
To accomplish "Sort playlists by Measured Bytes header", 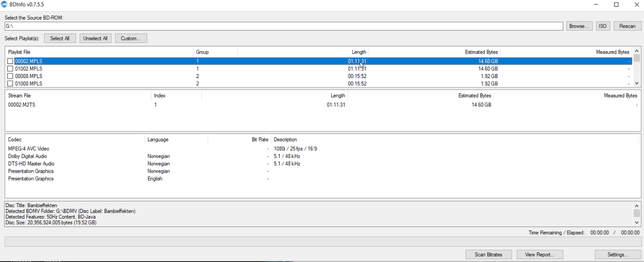I will click(x=566, y=52).
